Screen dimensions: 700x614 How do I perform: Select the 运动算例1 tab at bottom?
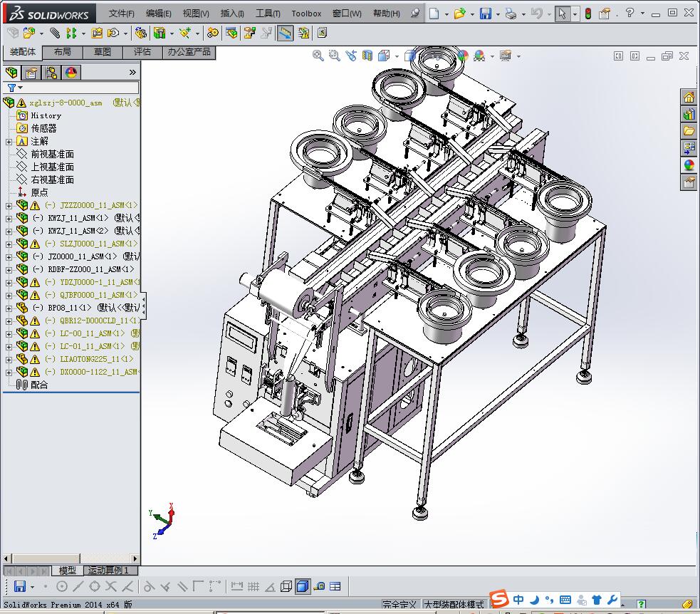[x=108, y=571]
